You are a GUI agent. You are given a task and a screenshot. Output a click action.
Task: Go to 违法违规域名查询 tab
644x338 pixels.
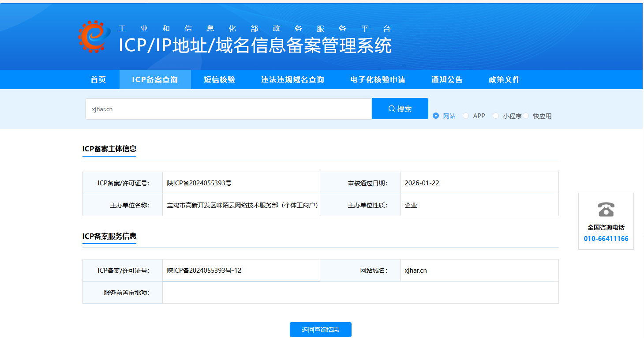pos(292,79)
